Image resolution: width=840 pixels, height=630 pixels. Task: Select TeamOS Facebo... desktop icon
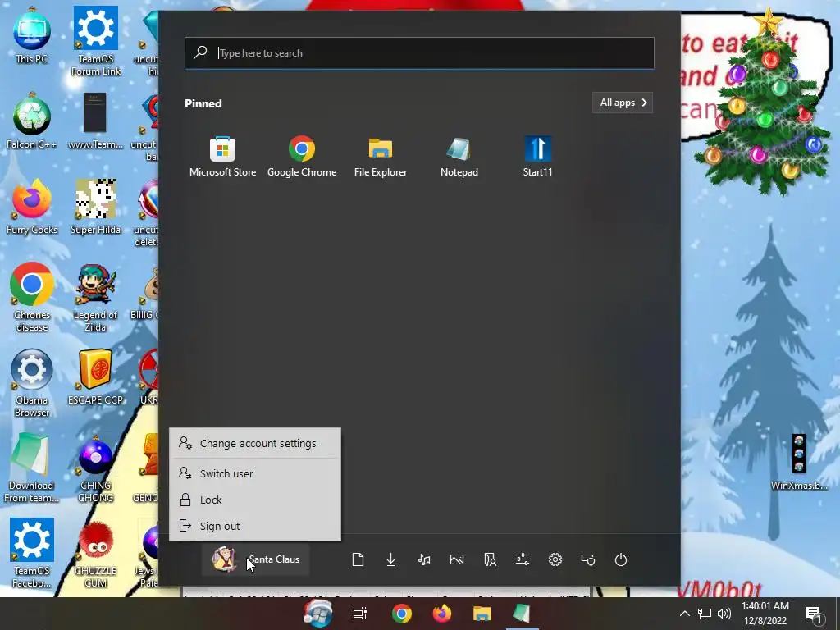coord(32,554)
